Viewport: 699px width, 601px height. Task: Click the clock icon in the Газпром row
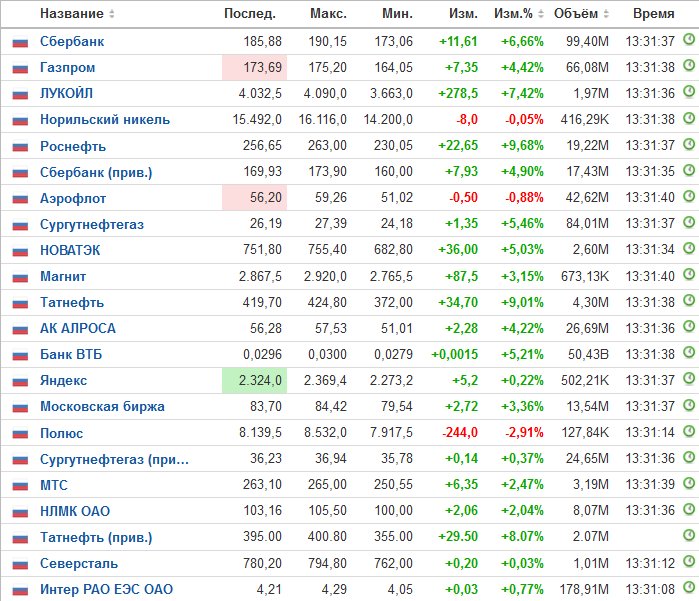689,66
